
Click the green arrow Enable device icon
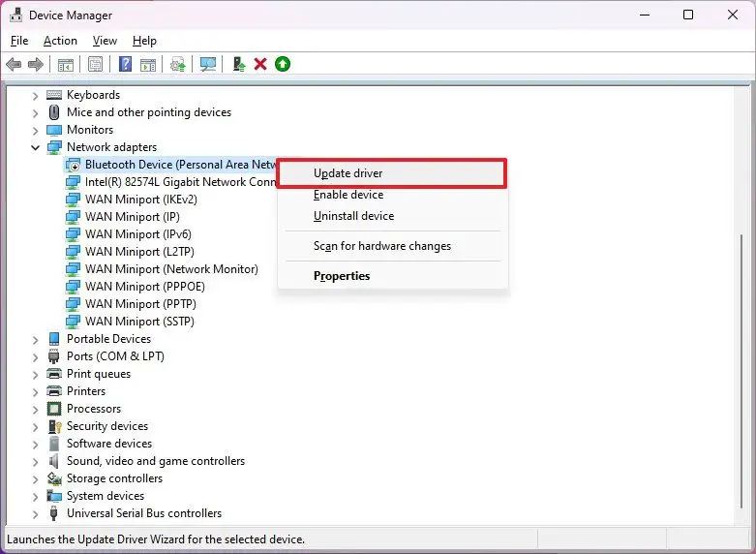click(283, 64)
